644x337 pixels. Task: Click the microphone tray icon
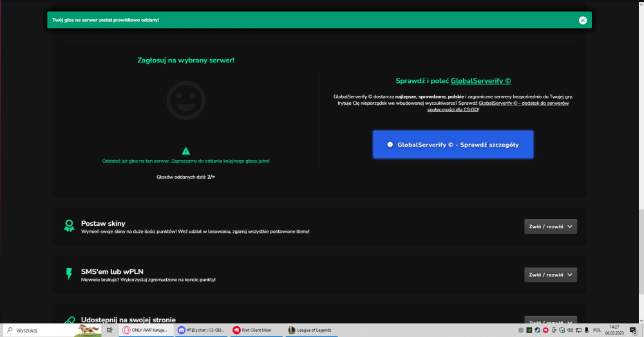tap(587, 330)
